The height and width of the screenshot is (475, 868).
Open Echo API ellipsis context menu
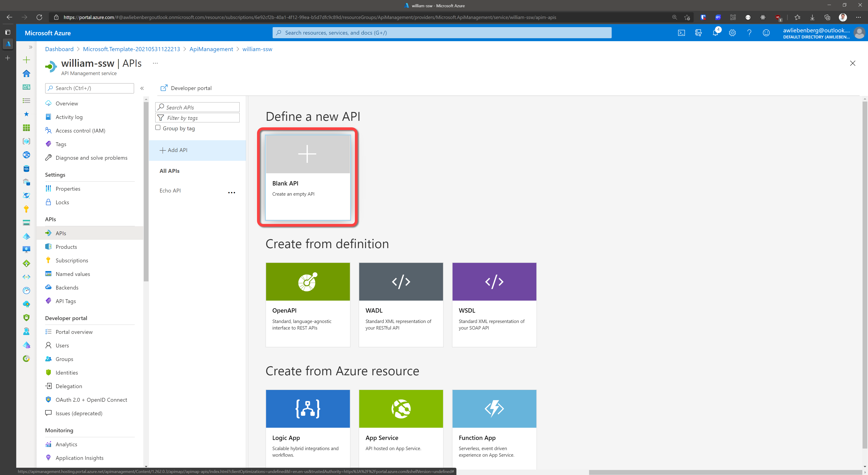tap(231, 192)
